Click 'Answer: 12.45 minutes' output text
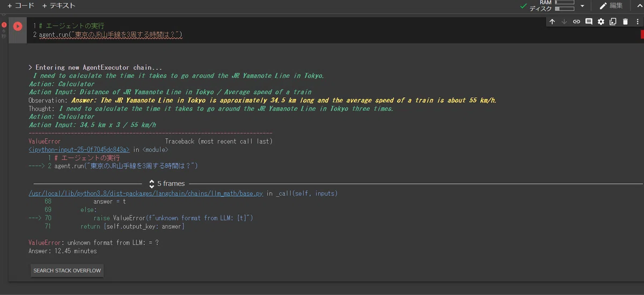 [63, 251]
